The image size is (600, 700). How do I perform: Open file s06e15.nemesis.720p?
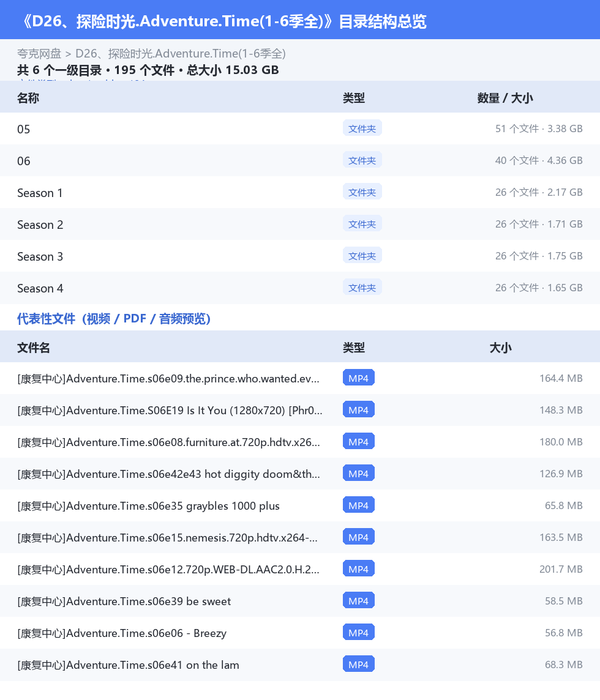tap(168, 538)
